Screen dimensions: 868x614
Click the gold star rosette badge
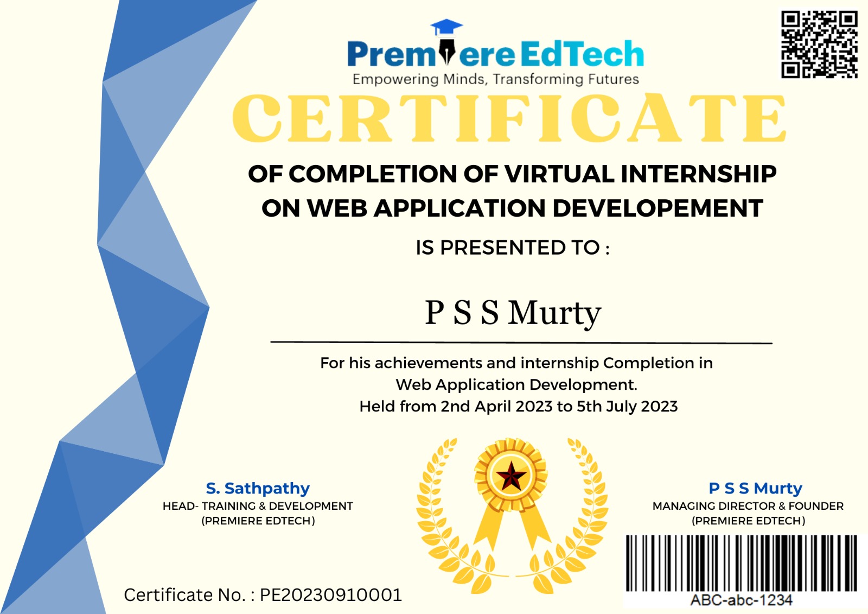(510, 495)
